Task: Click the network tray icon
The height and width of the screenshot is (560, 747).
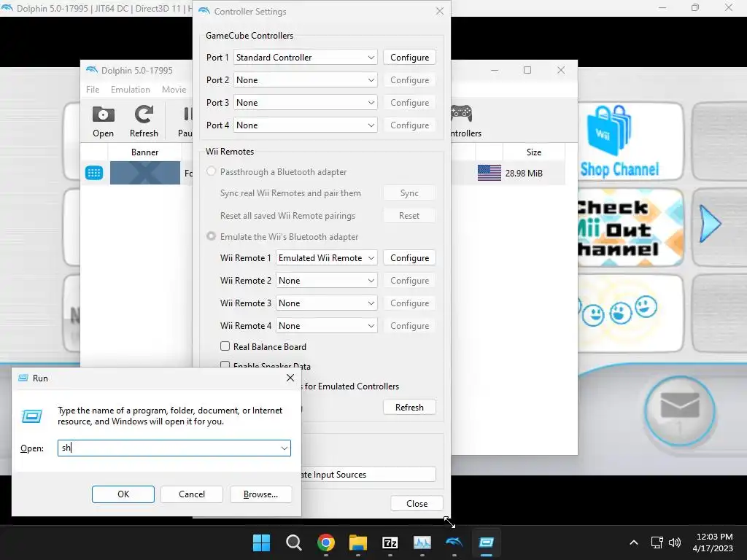Action: point(657,542)
